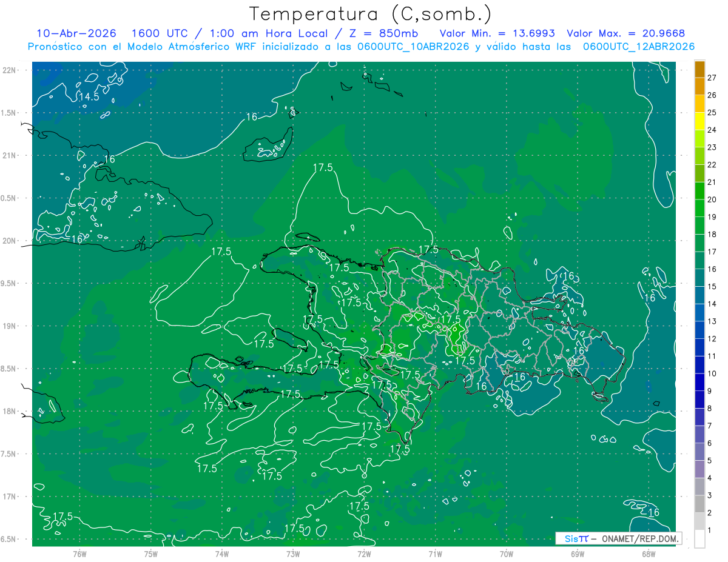Click the 17N latitude axis label
The height and width of the screenshot is (562, 728).
10,497
